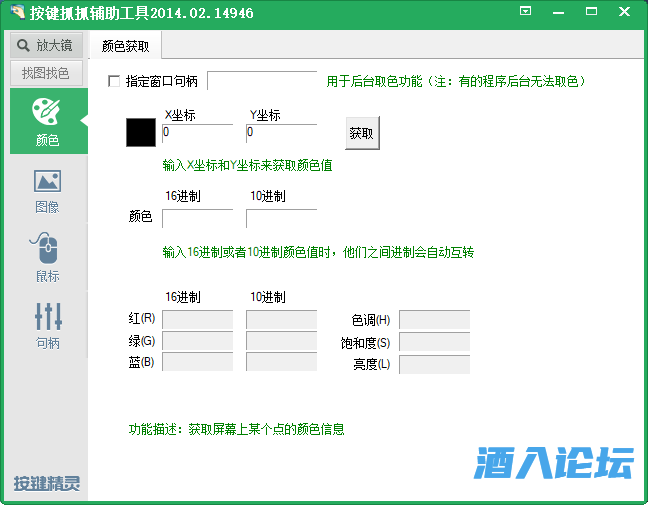648x505 pixels.
Task: Click the X坐标 input field
Action: [197, 132]
